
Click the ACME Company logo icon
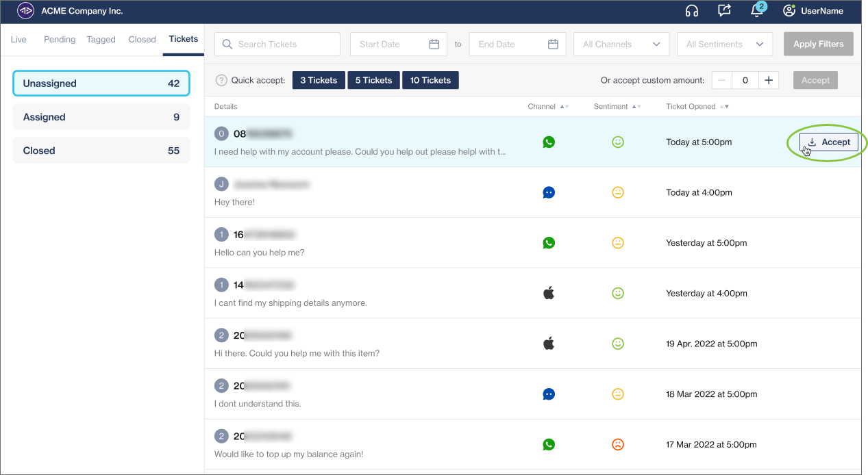click(25, 11)
